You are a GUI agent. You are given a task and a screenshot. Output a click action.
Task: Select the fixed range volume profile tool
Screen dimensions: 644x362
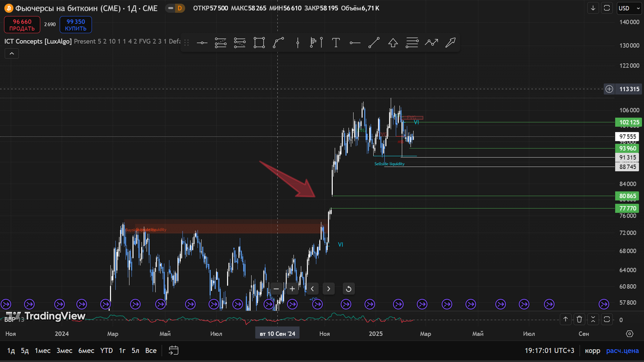point(317,43)
